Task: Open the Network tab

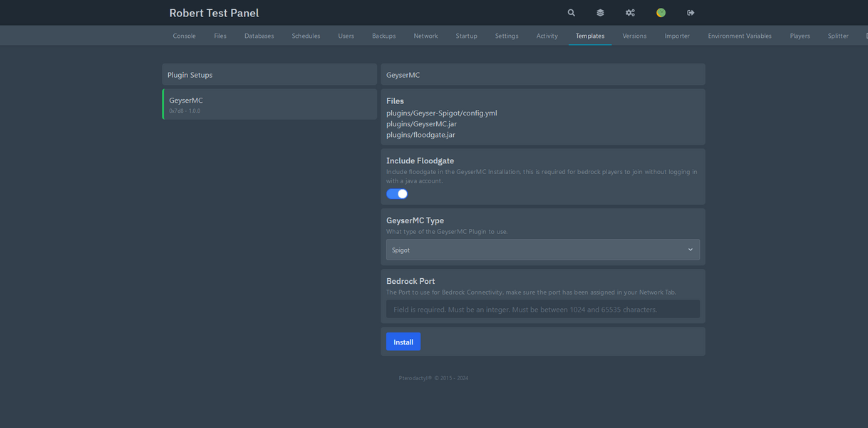Action: coord(425,35)
